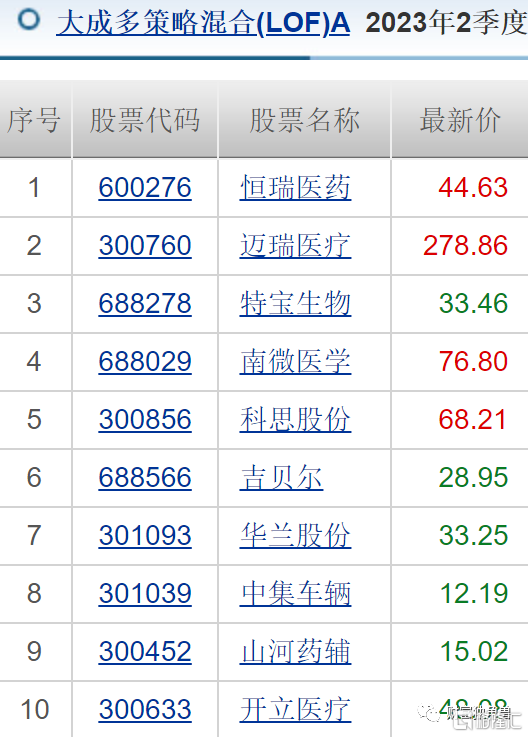
Task: Open the 迈瑞医疗 stock name link
Action: (295, 245)
